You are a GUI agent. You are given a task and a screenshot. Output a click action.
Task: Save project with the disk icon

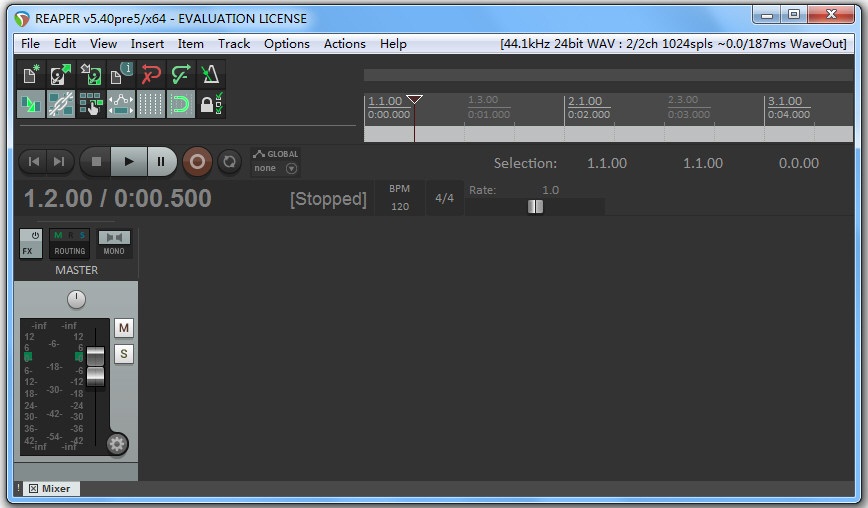(x=91, y=74)
